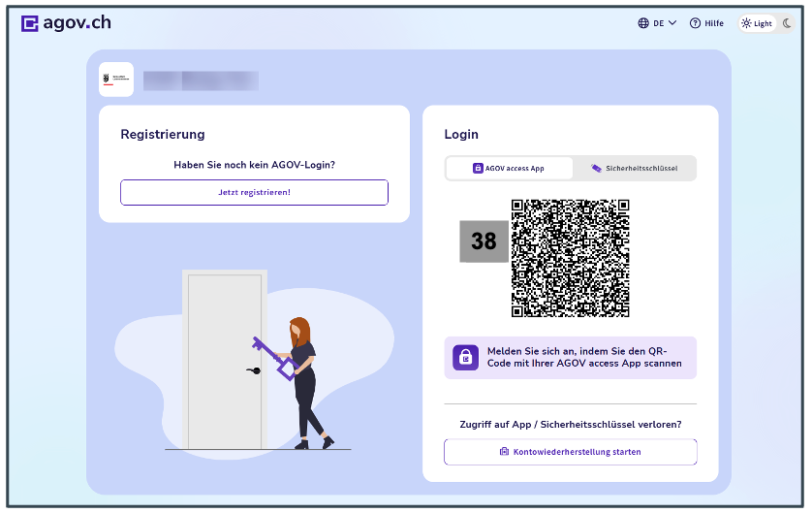Select the Sicherheitsschlüssel tab

point(635,169)
